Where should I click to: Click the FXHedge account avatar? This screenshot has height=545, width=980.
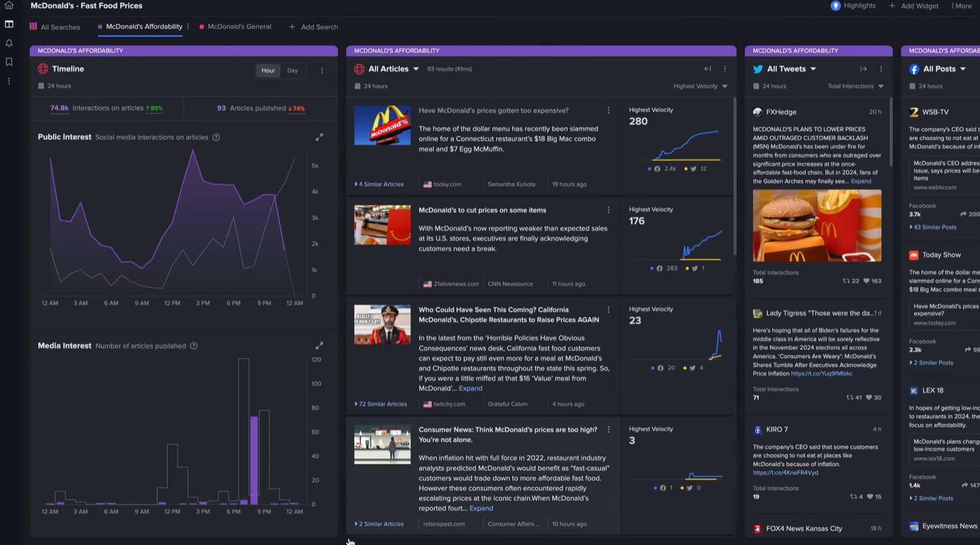[x=758, y=112]
